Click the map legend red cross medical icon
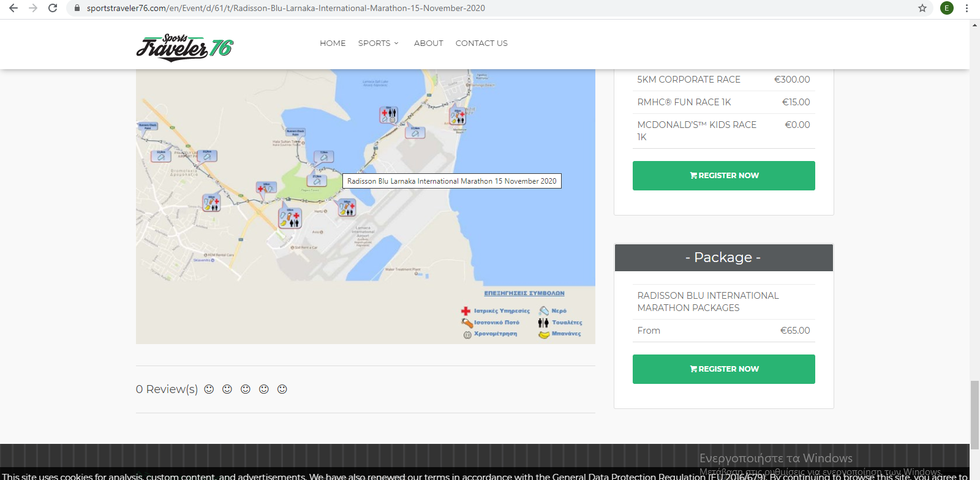The width and height of the screenshot is (980, 480). pyautogui.click(x=466, y=311)
